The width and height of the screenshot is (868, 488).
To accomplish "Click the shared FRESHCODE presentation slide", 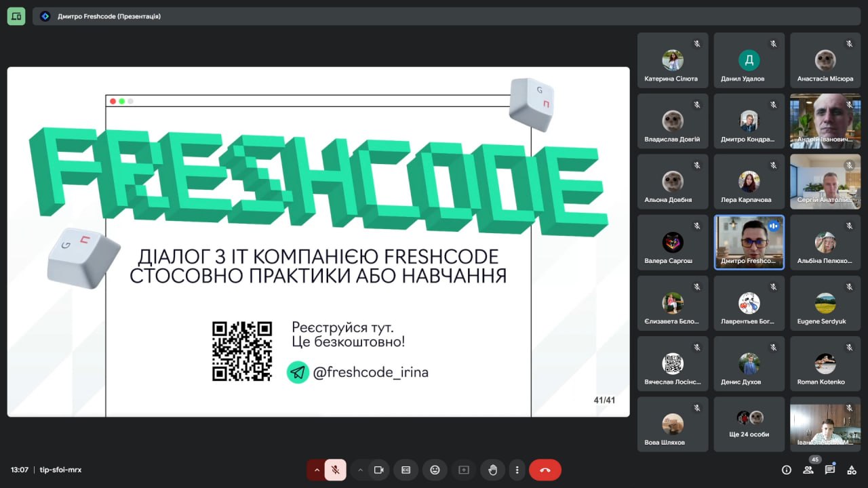I will click(318, 242).
